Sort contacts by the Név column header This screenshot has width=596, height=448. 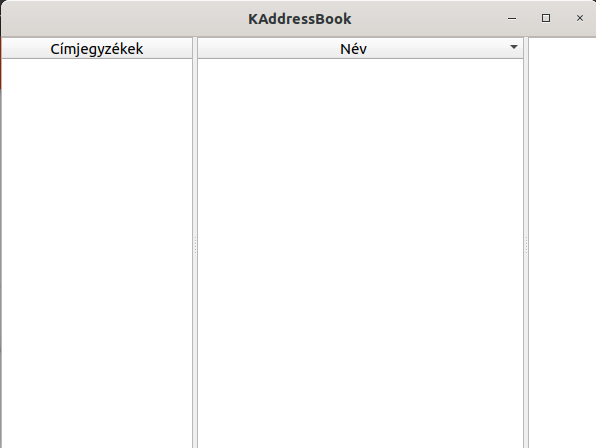pyautogui.click(x=360, y=48)
